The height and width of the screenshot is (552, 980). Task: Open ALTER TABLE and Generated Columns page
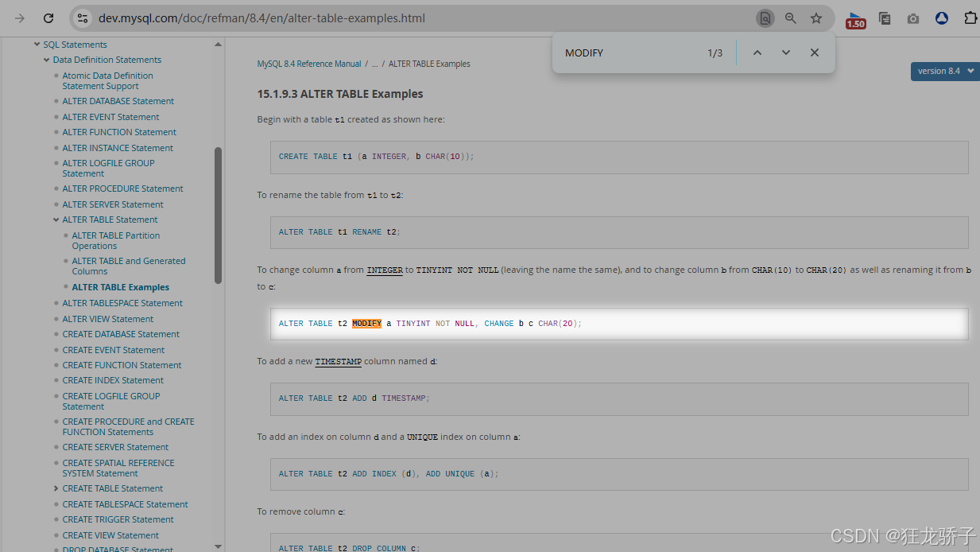pyautogui.click(x=129, y=266)
